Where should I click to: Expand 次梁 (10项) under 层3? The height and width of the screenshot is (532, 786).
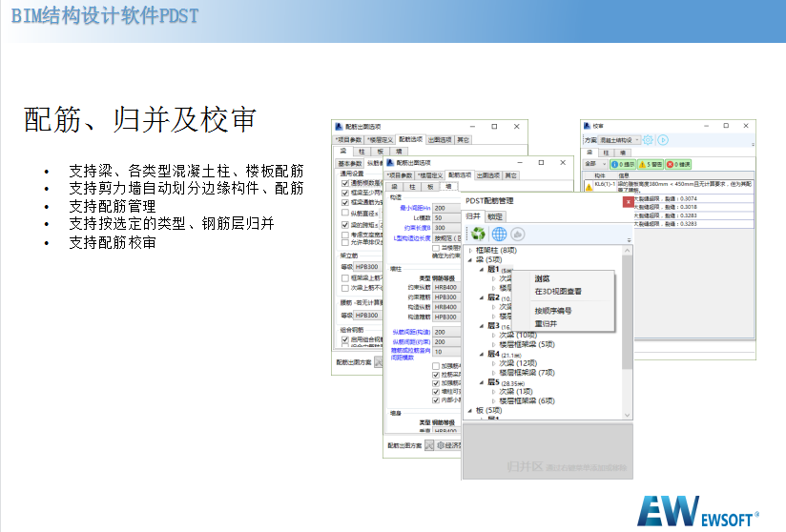point(494,335)
